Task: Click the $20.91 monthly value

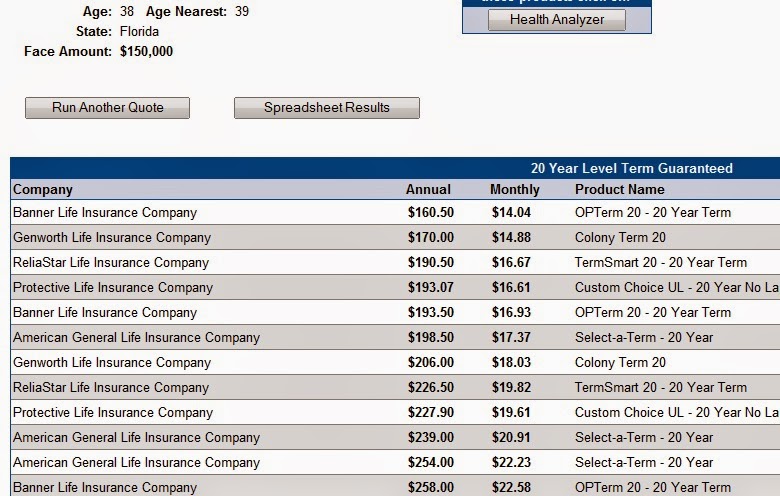Action: click(x=511, y=437)
